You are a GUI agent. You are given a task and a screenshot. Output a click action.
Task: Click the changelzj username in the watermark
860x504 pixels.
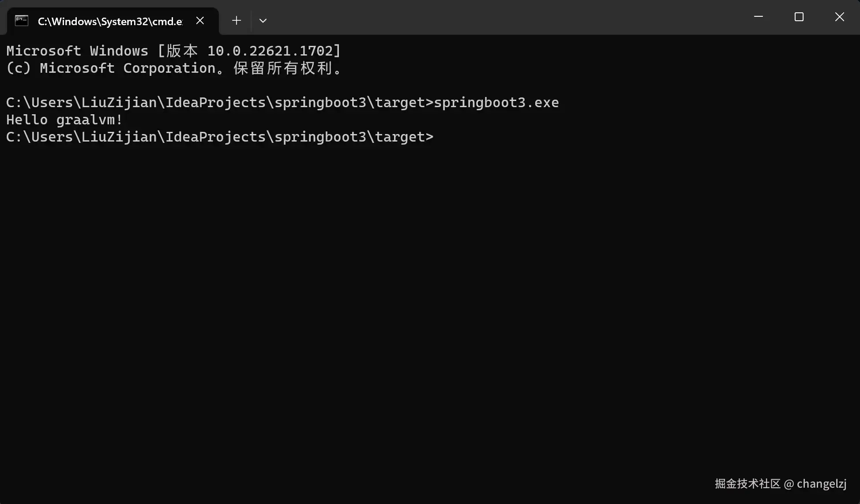tap(822, 484)
